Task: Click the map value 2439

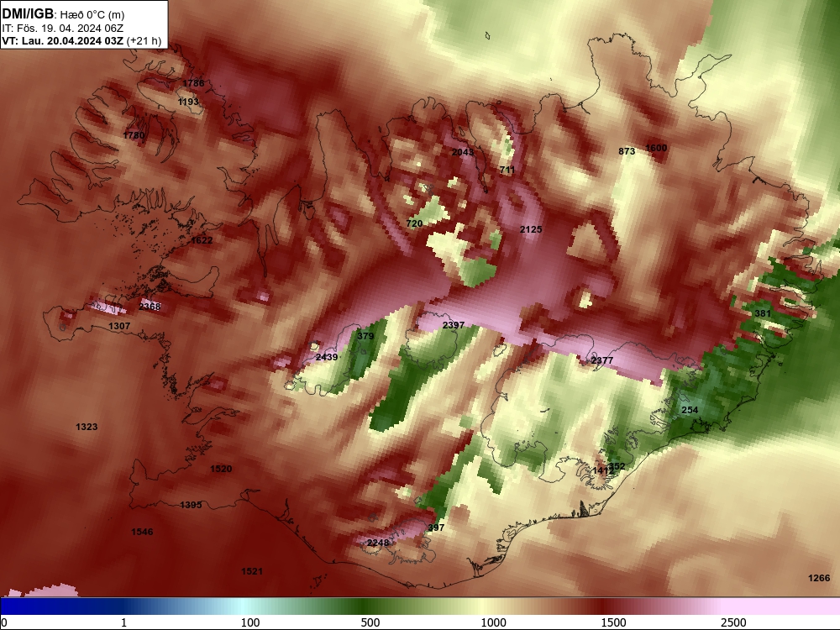Action: pyautogui.click(x=327, y=357)
